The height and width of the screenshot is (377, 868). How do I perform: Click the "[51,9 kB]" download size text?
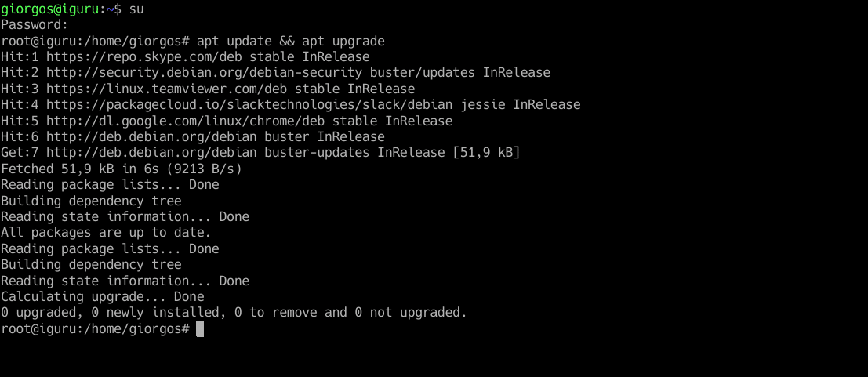coord(486,152)
